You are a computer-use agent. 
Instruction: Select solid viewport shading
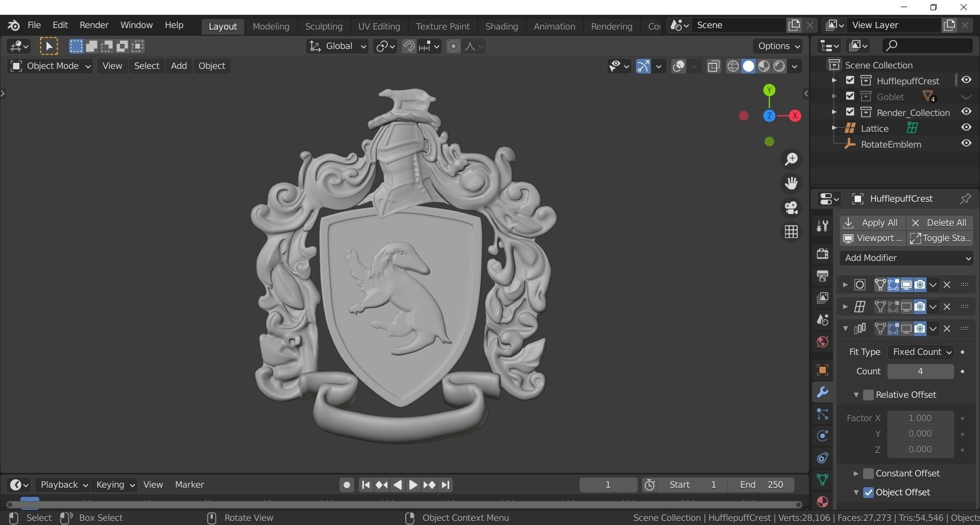pyautogui.click(x=748, y=66)
